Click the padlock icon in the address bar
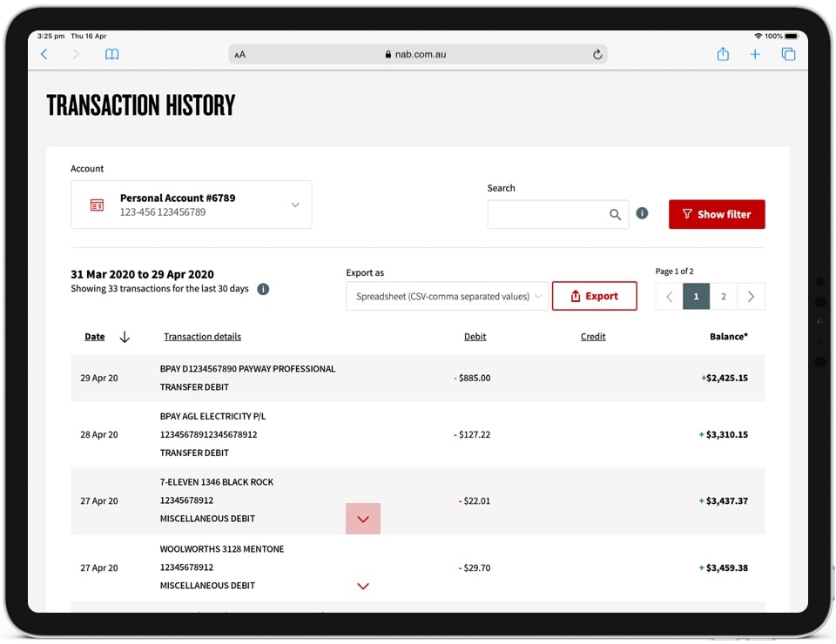The height and width of the screenshot is (644, 836). [x=387, y=53]
